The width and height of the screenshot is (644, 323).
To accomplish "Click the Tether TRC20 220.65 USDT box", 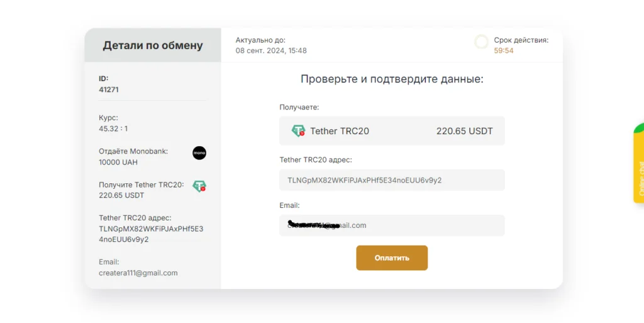I will 392,131.
